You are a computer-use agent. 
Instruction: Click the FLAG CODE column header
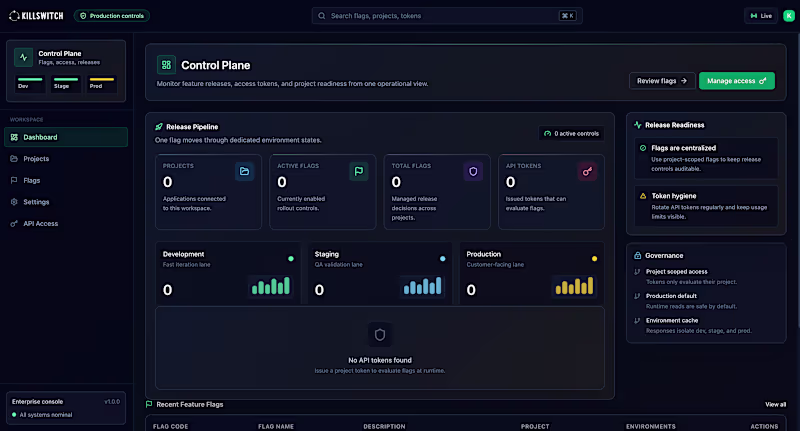[170, 426]
